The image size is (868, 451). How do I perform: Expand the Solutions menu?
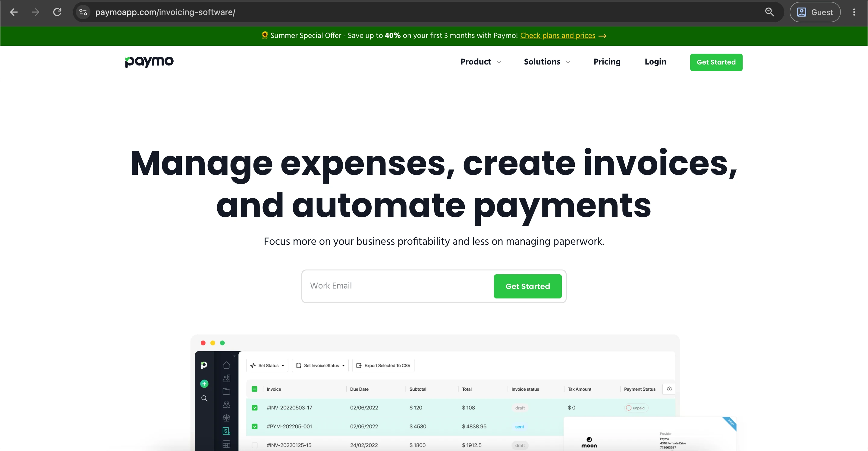click(x=547, y=62)
